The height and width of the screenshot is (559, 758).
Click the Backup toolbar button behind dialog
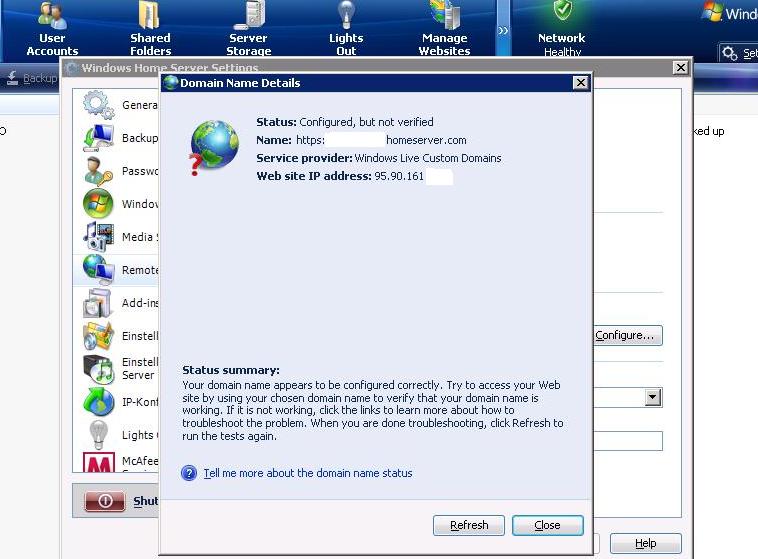click(30, 77)
